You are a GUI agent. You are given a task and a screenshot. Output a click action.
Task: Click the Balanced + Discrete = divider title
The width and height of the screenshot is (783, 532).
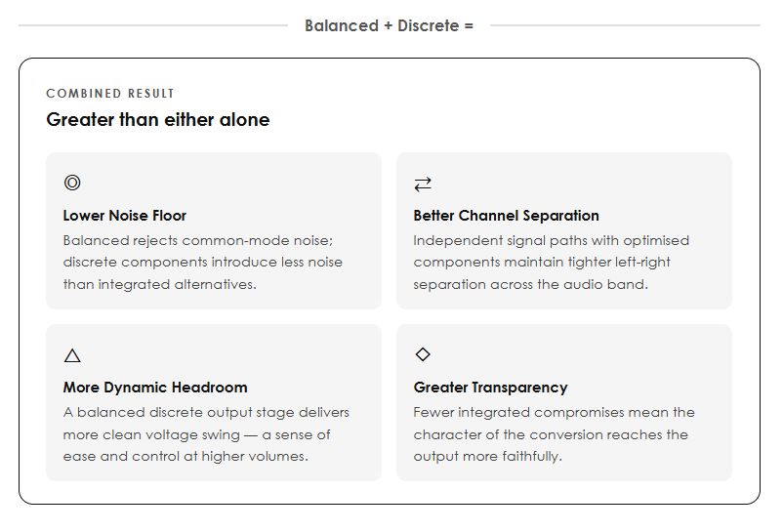pos(389,25)
